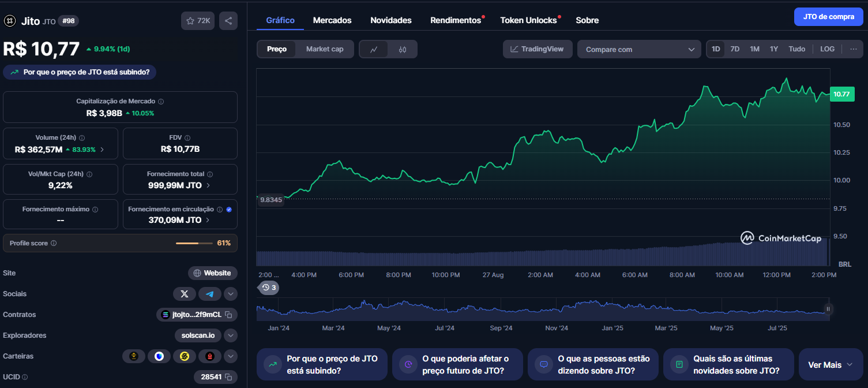
Task: Click the Fornecimento máximo info icon
Action: click(95, 210)
